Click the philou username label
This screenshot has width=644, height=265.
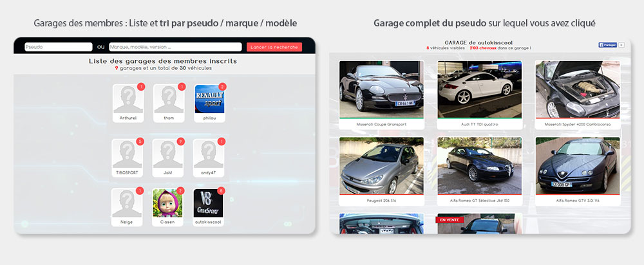pyautogui.click(x=209, y=118)
